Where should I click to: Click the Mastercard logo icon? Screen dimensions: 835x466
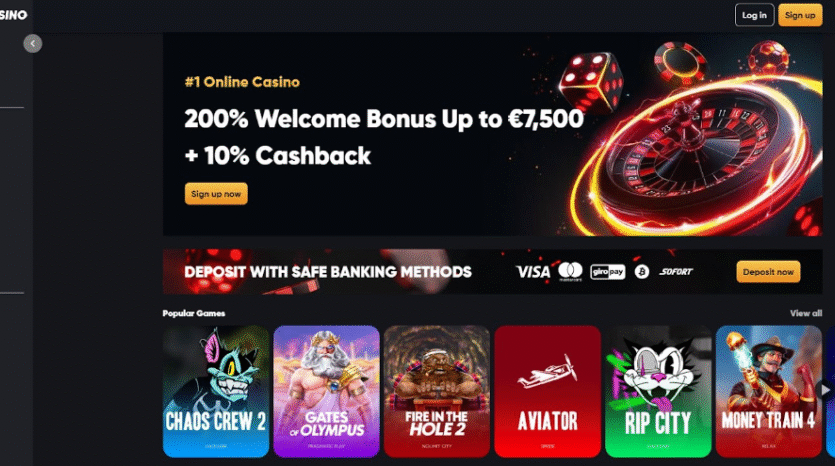click(x=570, y=272)
